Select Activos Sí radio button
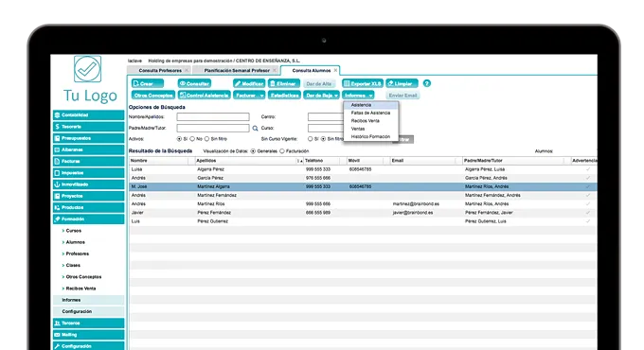Viewport: 644px width, 350px height. coord(179,139)
